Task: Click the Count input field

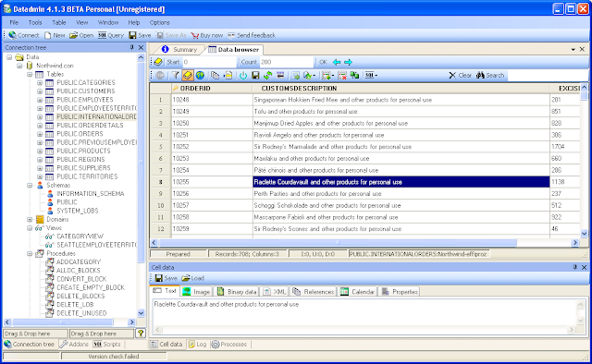Action: (x=286, y=62)
